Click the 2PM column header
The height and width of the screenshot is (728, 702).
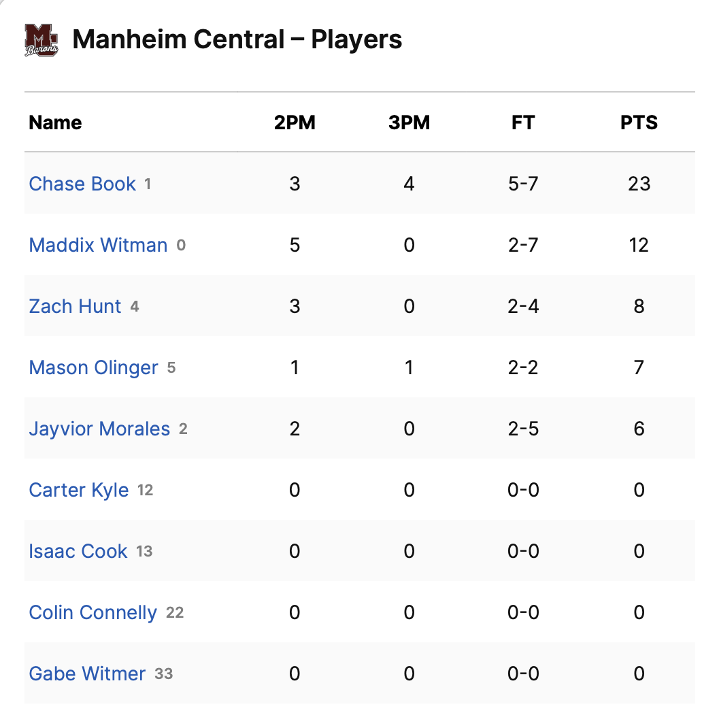[295, 122]
